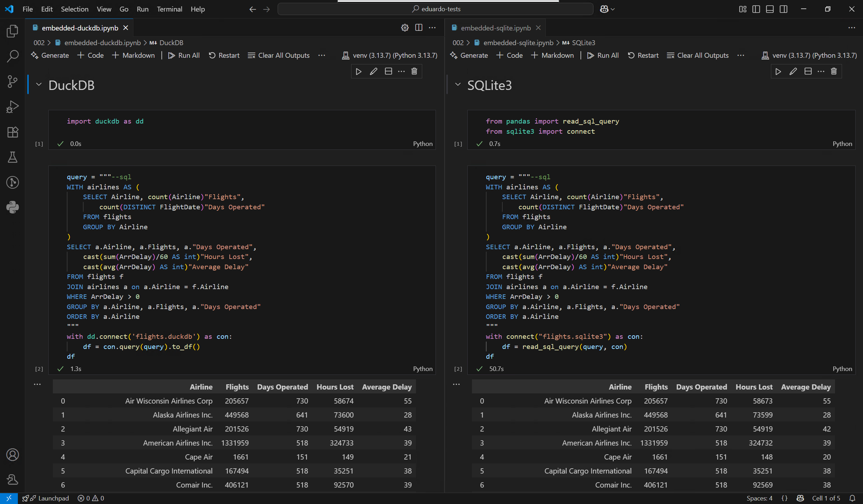The height and width of the screenshot is (504, 863).
Task: Collapse the DuckDB markdown section
Action: [x=39, y=84]
